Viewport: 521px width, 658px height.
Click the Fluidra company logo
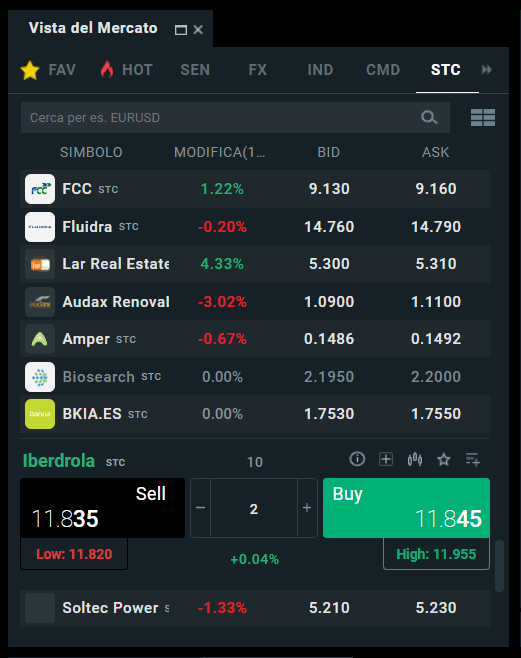click(x=40, y=227)
